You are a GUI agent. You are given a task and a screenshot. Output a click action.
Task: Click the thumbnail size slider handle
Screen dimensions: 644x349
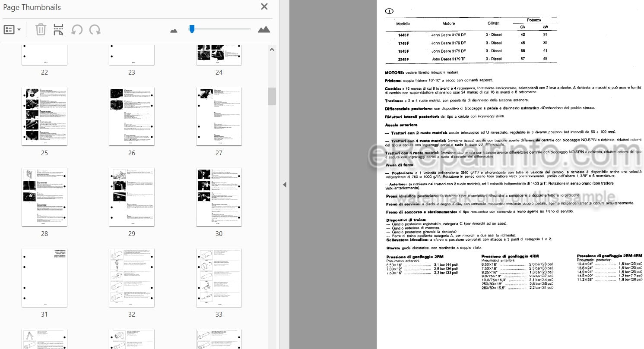[x=192, y=29]
